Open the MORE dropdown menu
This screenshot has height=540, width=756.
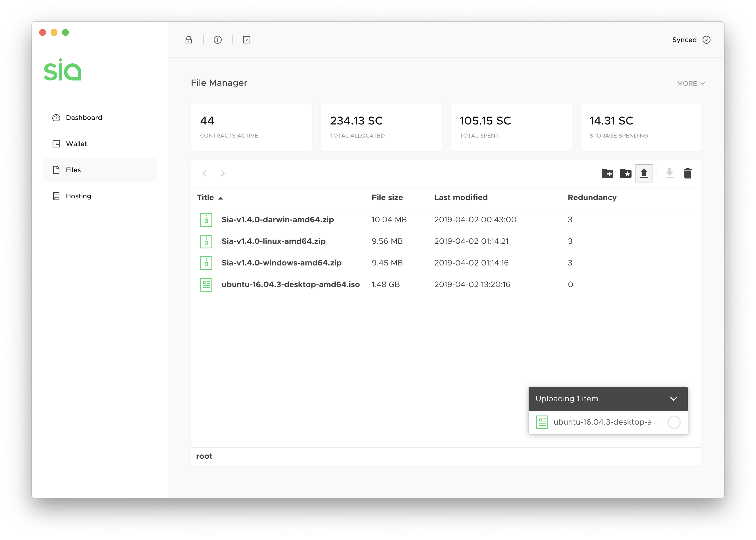coord(691,84)
